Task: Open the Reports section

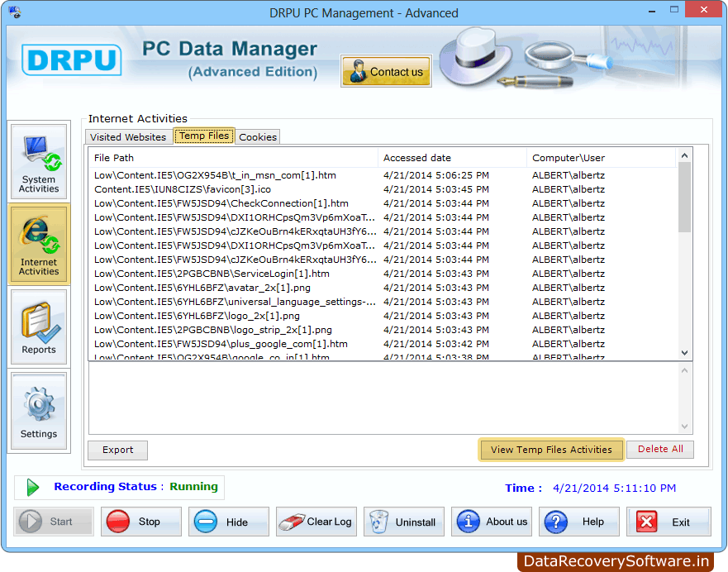Action: [x=39, y=327]
